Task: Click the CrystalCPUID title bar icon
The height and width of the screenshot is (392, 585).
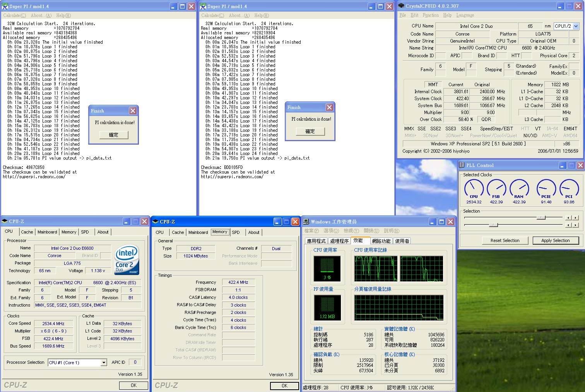Action: pyautogui.click(x=401, y=6)
